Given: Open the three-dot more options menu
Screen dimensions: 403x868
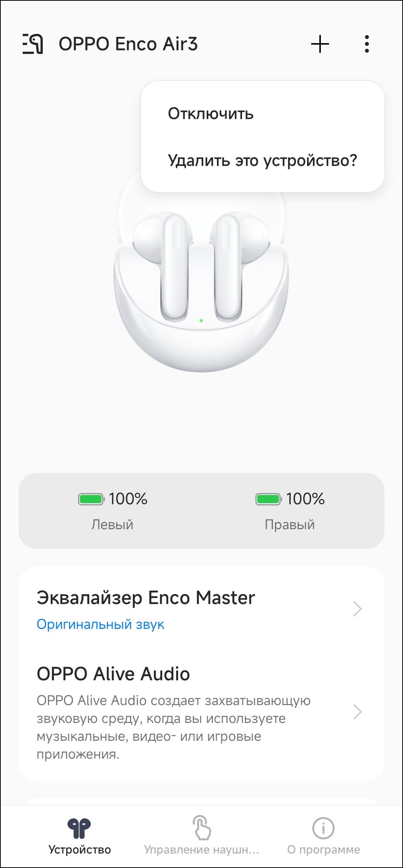Looking at the screenshot, I should click(367, 44).
